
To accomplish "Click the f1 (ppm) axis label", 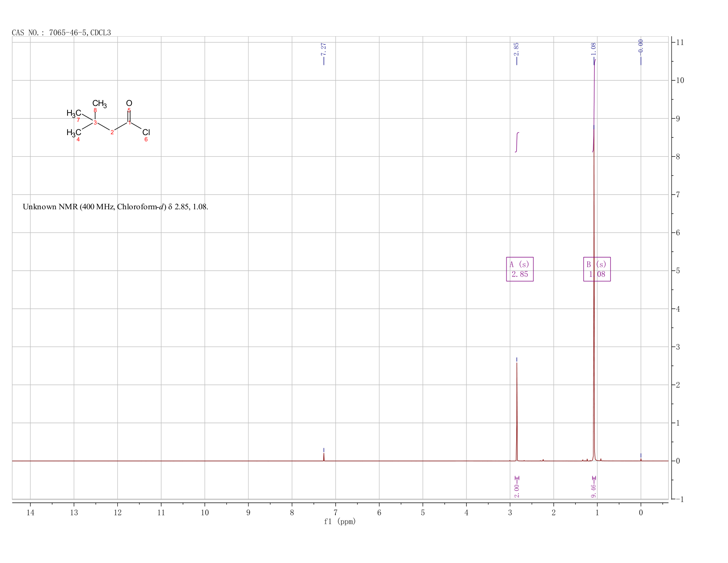I will [340, 521].
